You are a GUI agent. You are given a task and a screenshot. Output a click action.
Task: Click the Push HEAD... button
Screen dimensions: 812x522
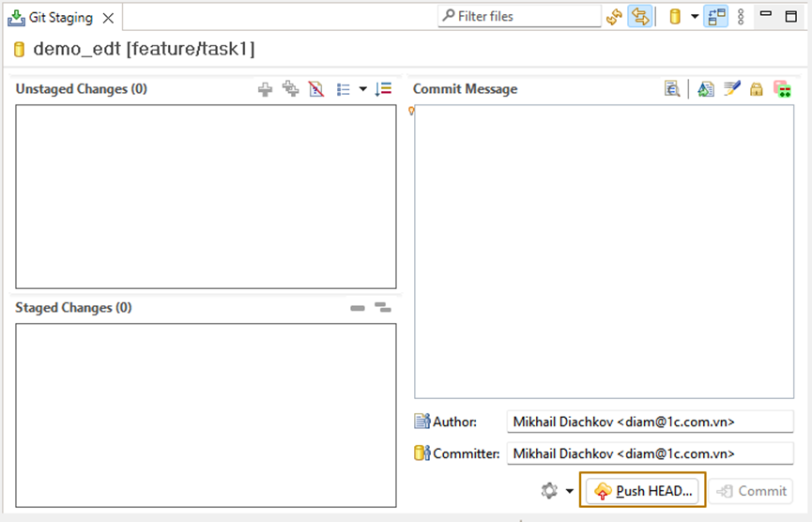644,490
